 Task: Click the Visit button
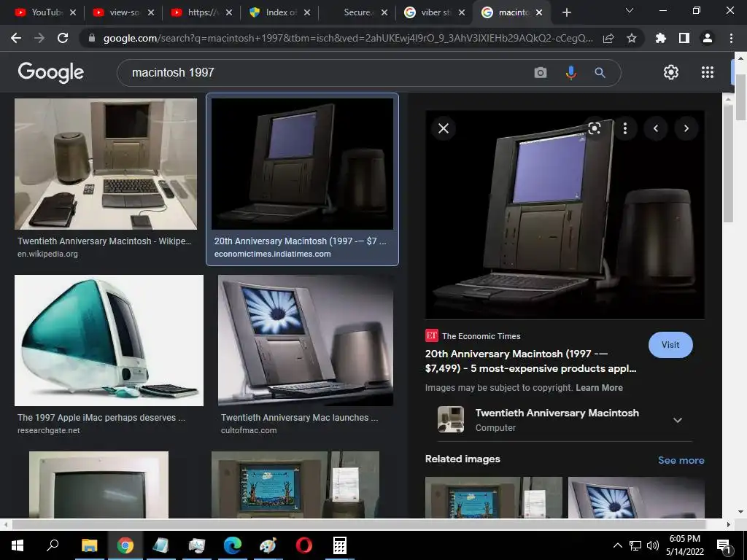pyautogui.click(x=670, y=345)
